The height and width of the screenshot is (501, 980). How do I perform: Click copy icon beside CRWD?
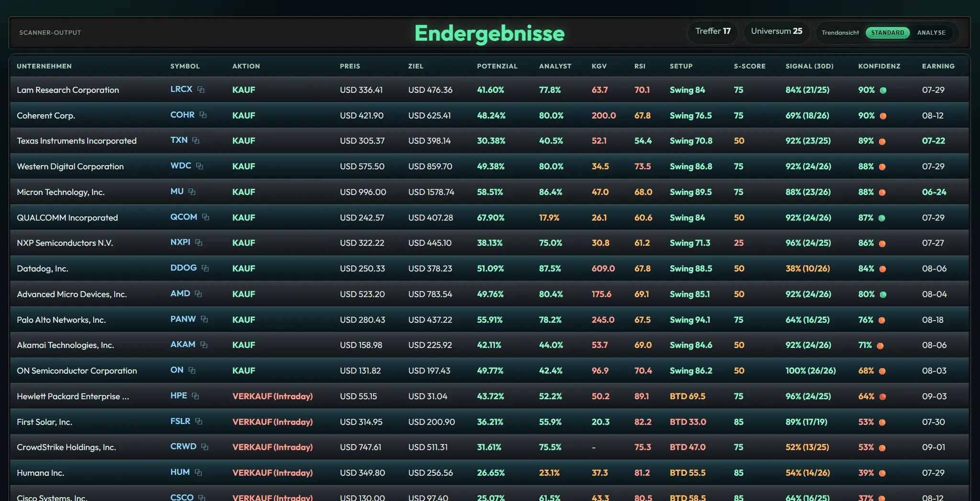pyautogui.click(x=205, y=447)
